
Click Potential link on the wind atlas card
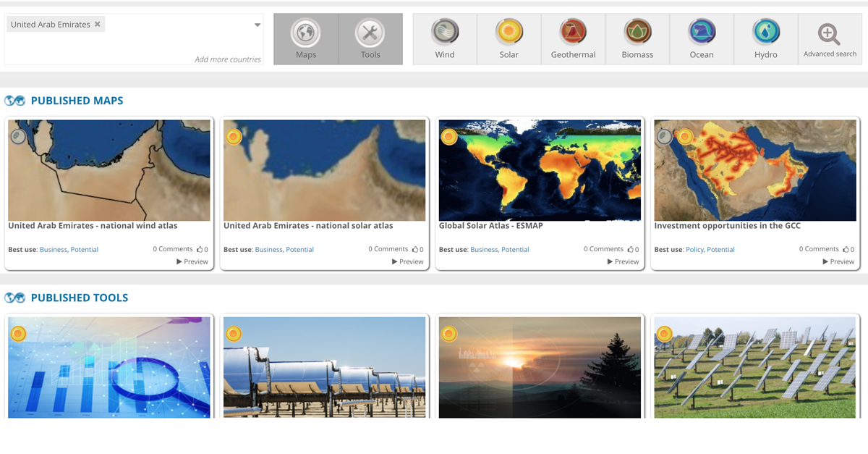(85, 250)
